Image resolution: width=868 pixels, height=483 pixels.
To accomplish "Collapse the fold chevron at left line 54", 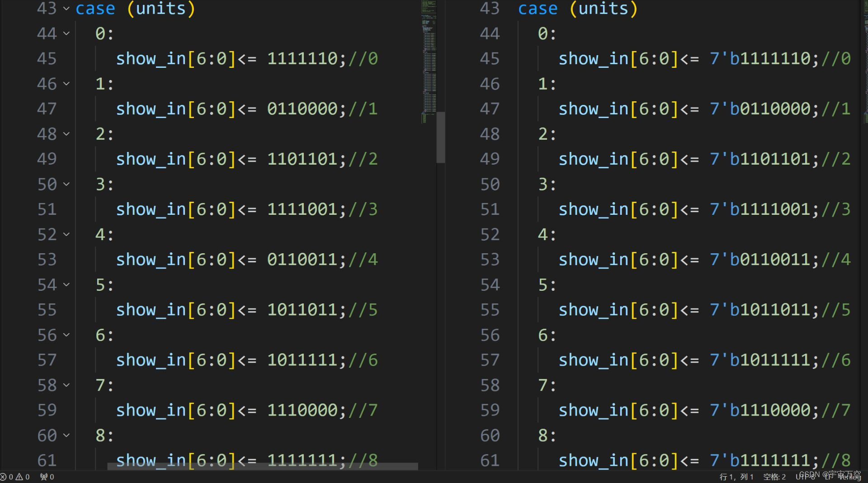I will point(66,284).
